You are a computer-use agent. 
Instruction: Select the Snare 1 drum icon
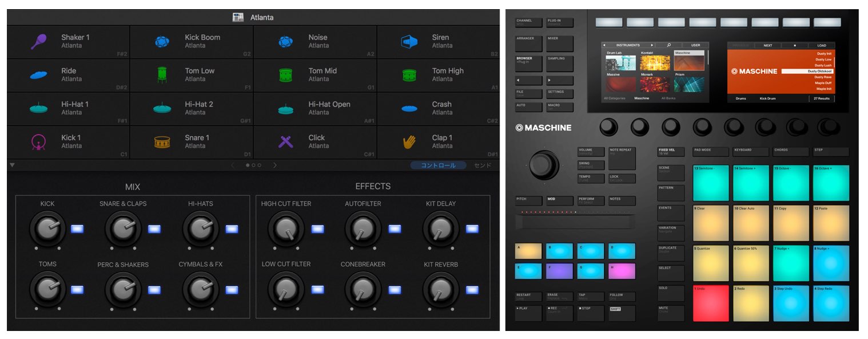[x=161, y=141]
